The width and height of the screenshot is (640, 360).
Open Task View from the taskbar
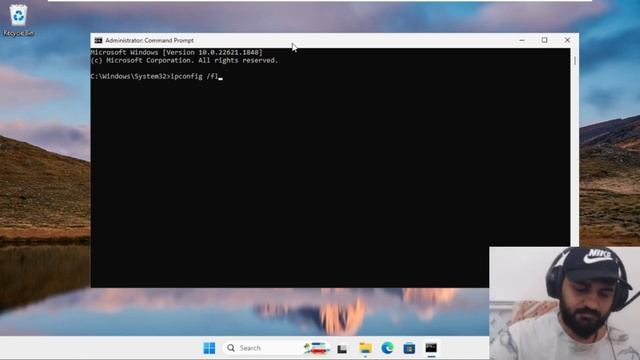(x=342, y=349)
